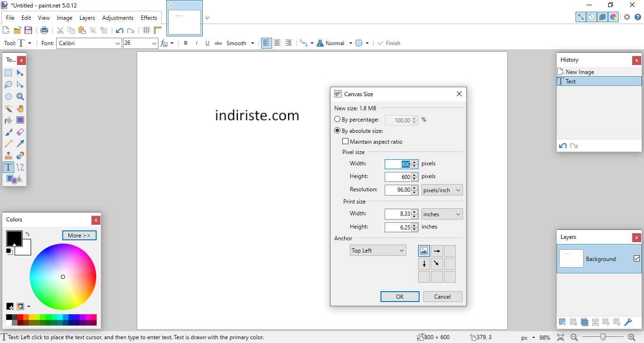
Task: Open the Effects menu
Action: 149,18
